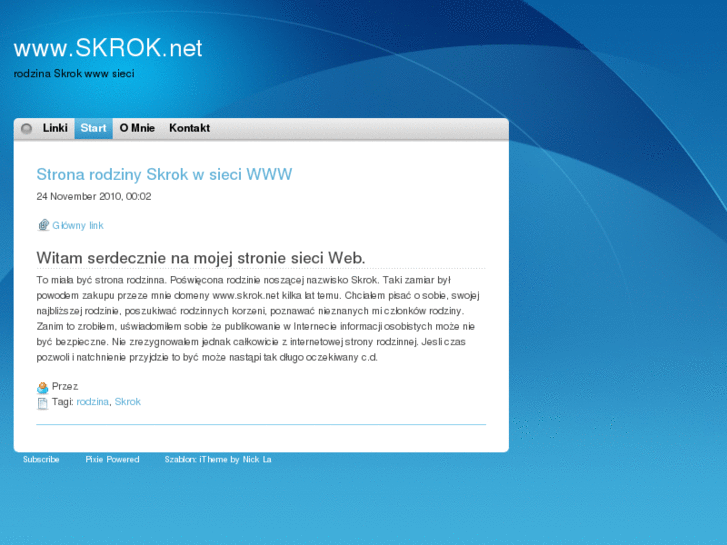The height and width of the screenshot is (545, 727).
Task: Follow the Główny link permalink
Action: click(x=77, y=225)
